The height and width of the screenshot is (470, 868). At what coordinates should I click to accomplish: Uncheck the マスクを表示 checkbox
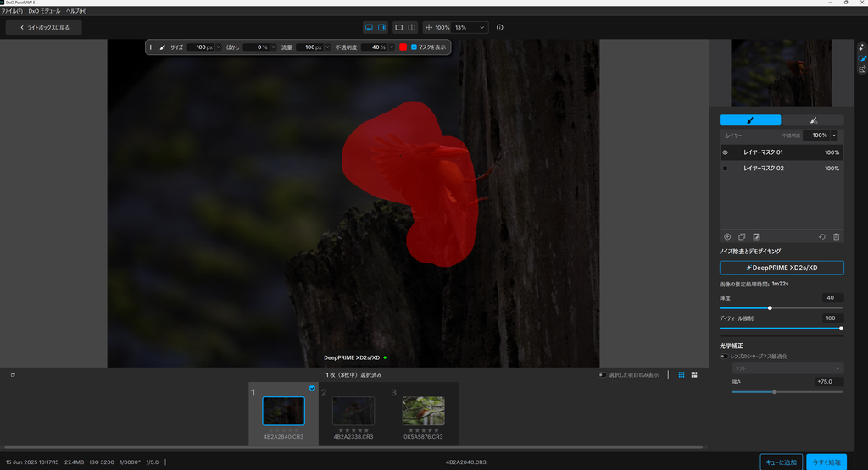point(414,47)
